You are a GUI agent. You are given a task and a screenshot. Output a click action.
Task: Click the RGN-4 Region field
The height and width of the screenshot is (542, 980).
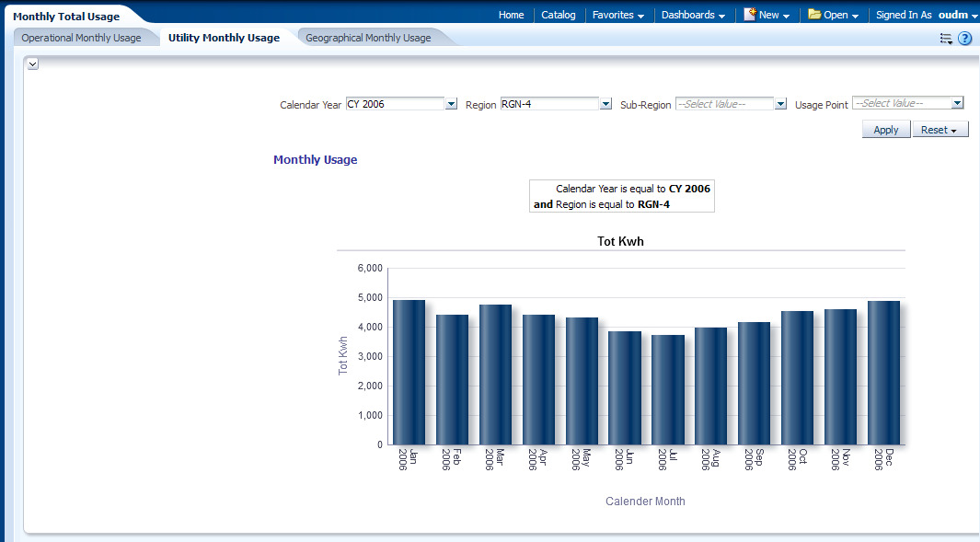550,104
